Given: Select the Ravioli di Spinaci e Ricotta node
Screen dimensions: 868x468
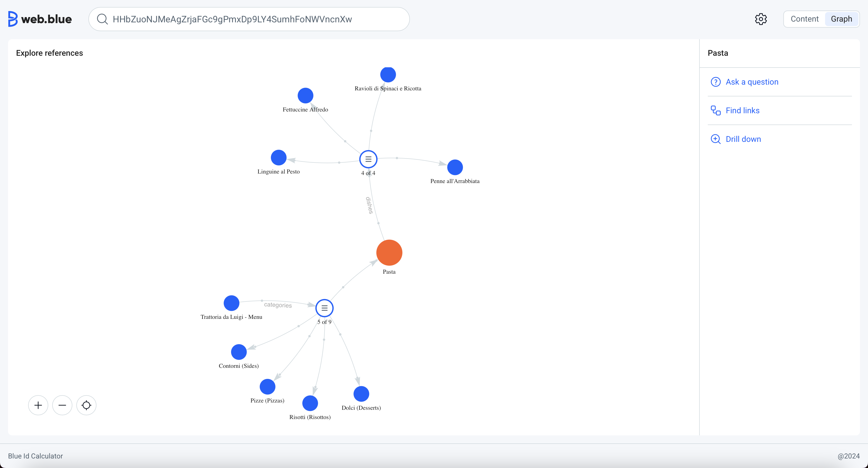Looking at the screenshot, I should click(x=388, y=75).
